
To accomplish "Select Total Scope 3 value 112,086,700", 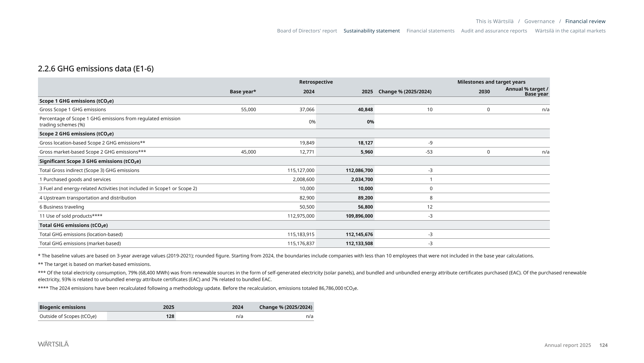I will 359,170.
